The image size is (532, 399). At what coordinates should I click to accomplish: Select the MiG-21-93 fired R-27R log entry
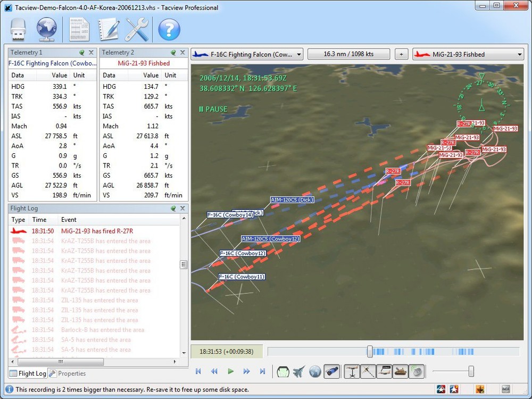(97, 231)
